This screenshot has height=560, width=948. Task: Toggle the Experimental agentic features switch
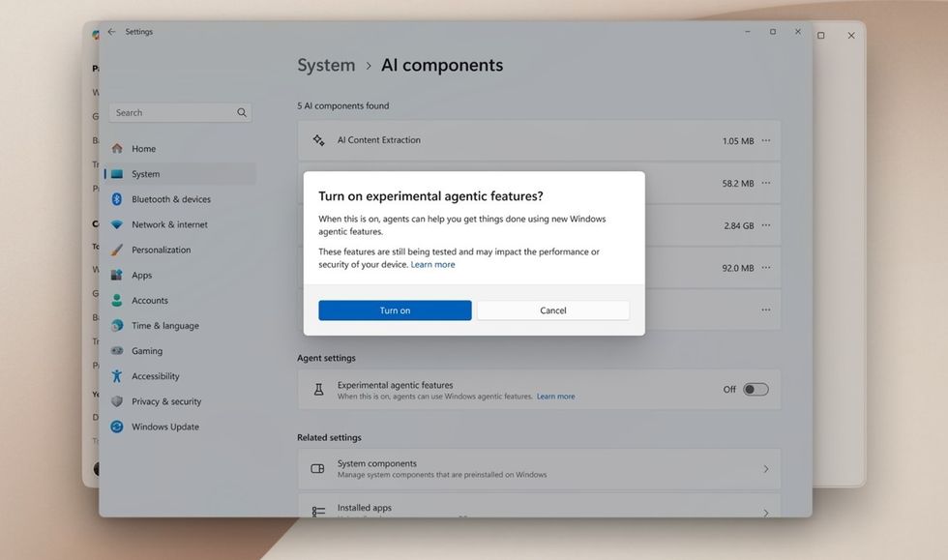point(755,390)
